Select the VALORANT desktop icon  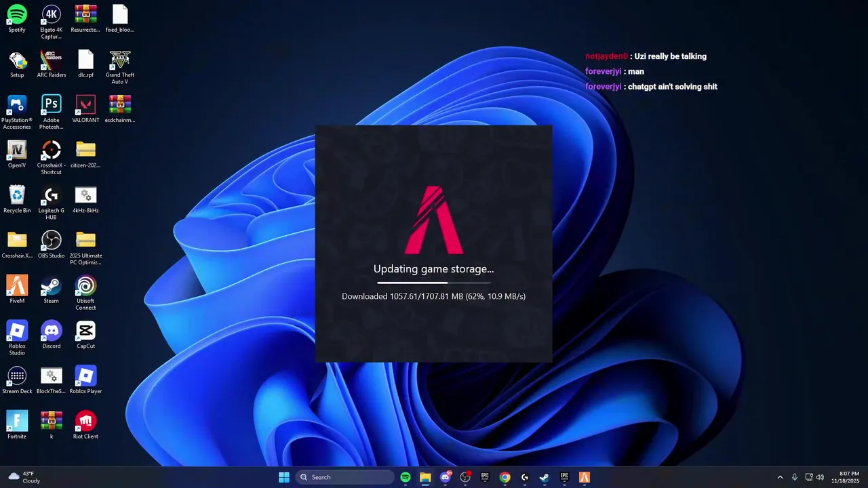point(85,109)
